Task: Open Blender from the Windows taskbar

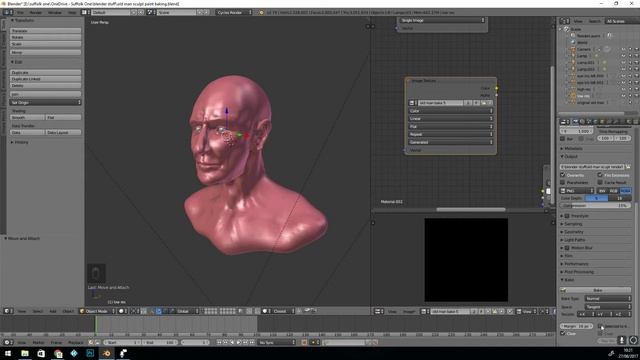Action: (107, 353)
